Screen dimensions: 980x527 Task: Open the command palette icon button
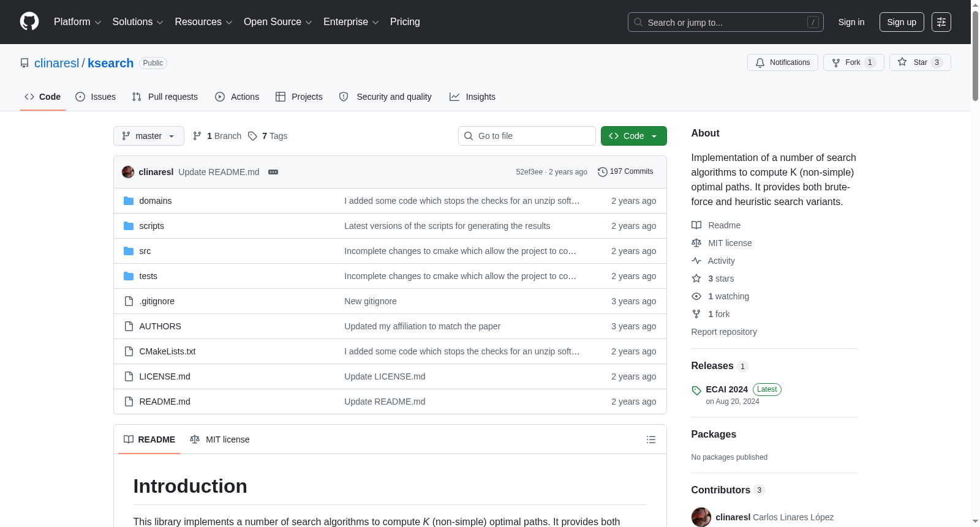(941, 22)
